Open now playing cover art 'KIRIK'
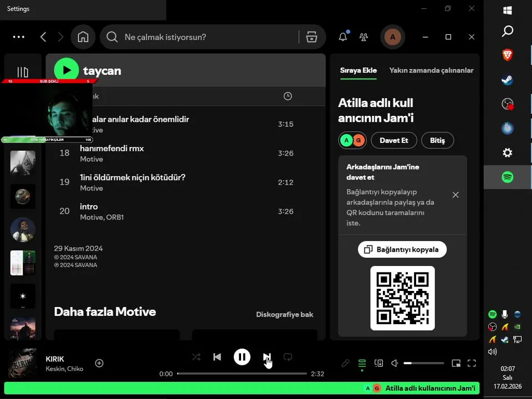532x399 pixels. pyautogui.click(x=23, y=363)
